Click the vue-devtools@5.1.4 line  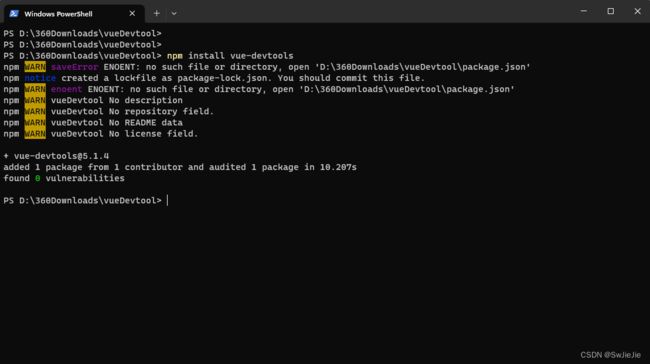(x=56, y=156)
